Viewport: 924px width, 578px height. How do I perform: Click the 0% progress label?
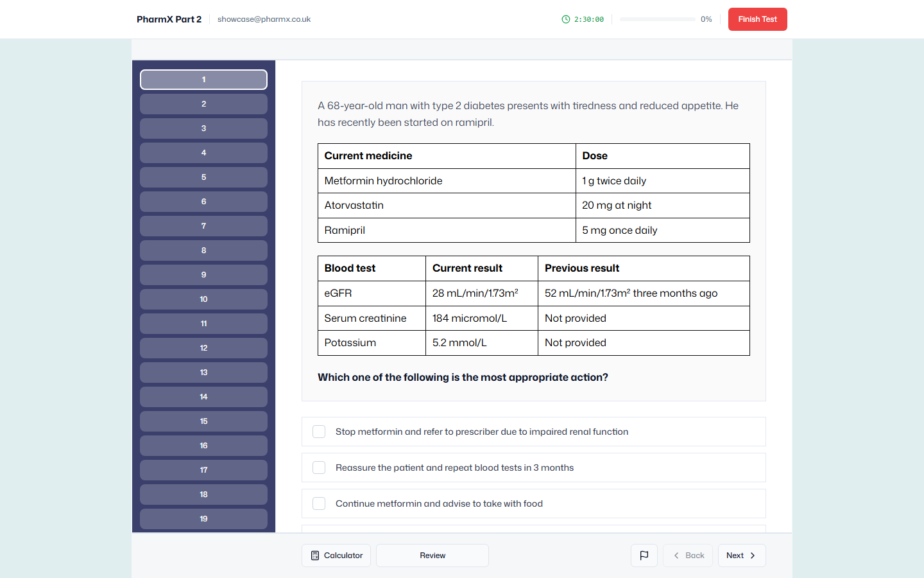click(x=706, y=19)
